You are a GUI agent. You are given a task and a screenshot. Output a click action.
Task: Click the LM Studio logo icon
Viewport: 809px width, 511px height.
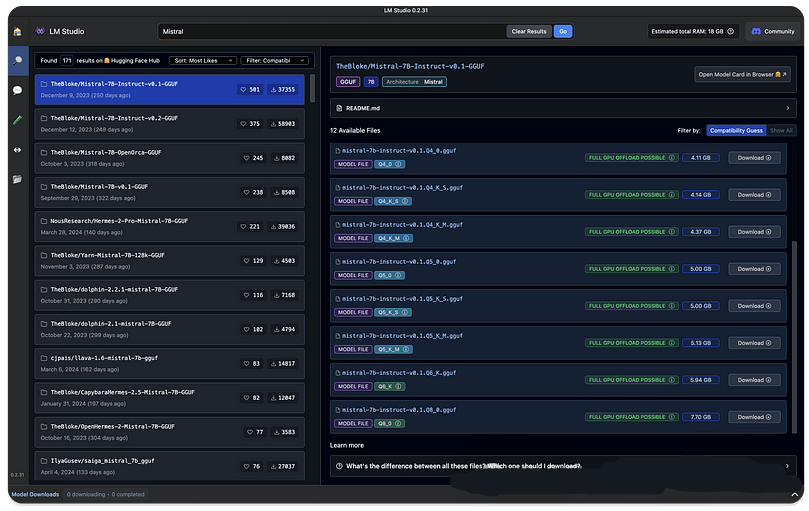pos(40,31)
